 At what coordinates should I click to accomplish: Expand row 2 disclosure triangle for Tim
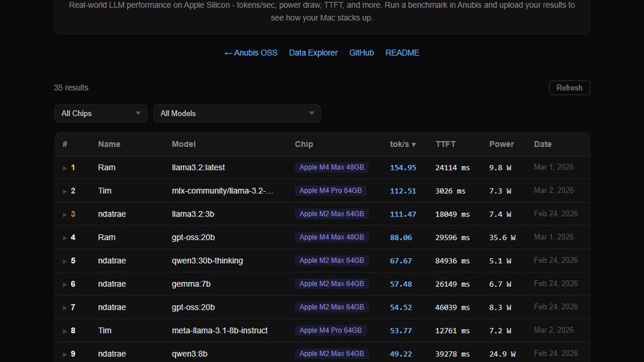point(65,191)
